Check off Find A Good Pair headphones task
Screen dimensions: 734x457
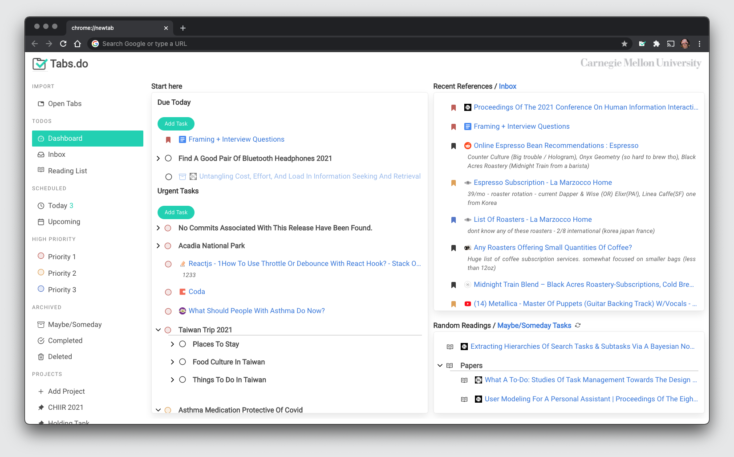click(x=168, y=158)
